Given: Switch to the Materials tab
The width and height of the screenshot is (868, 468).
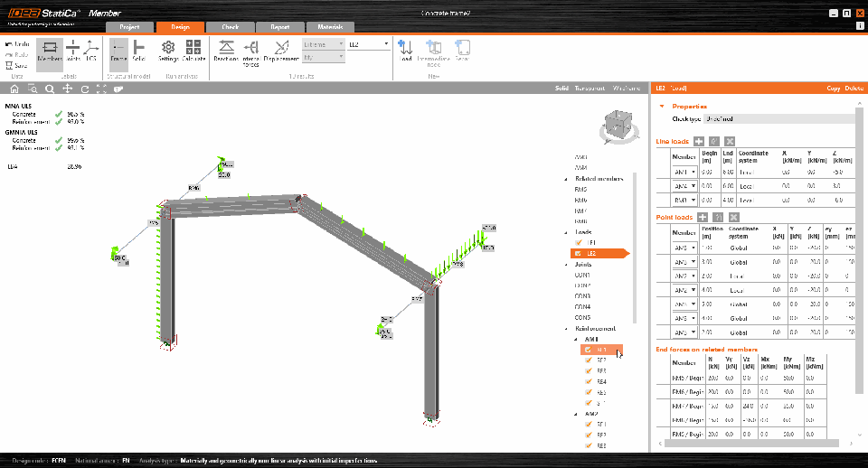Looking at the screenshot, I should point(331,27).
